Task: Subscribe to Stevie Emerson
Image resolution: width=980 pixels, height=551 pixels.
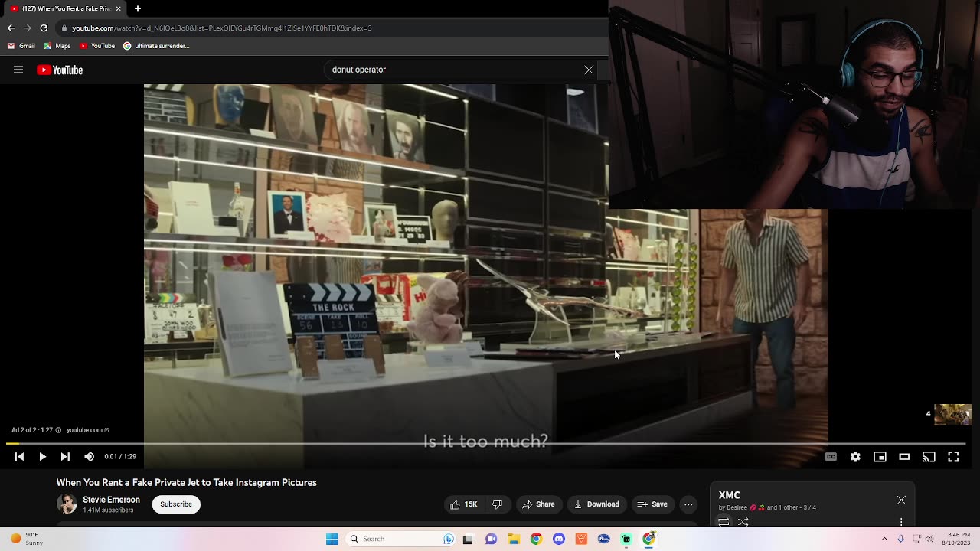Action: pyautogui.click(x=176, y=504)
